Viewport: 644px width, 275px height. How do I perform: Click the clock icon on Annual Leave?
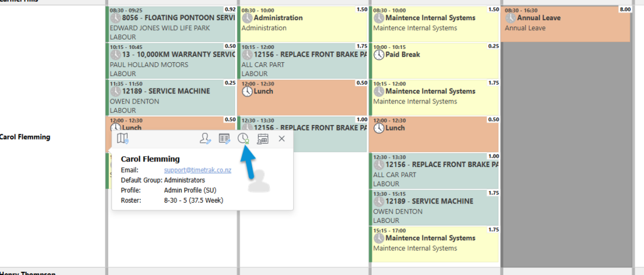[510, 18]
